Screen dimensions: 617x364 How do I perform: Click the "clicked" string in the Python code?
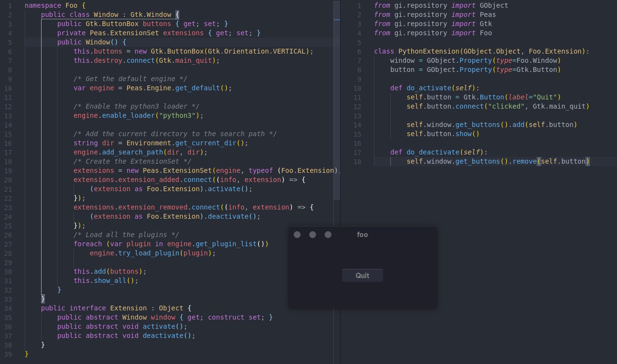pos(506,106)
